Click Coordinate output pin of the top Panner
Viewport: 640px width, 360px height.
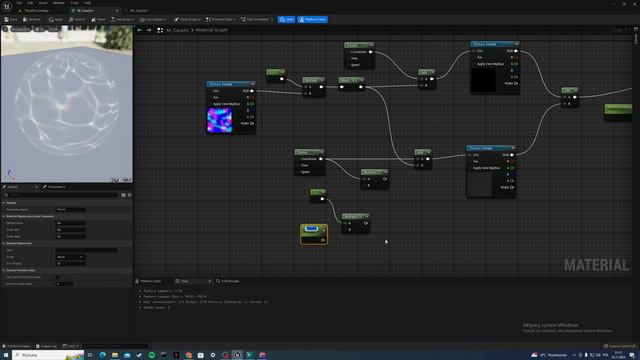(370, 52)
